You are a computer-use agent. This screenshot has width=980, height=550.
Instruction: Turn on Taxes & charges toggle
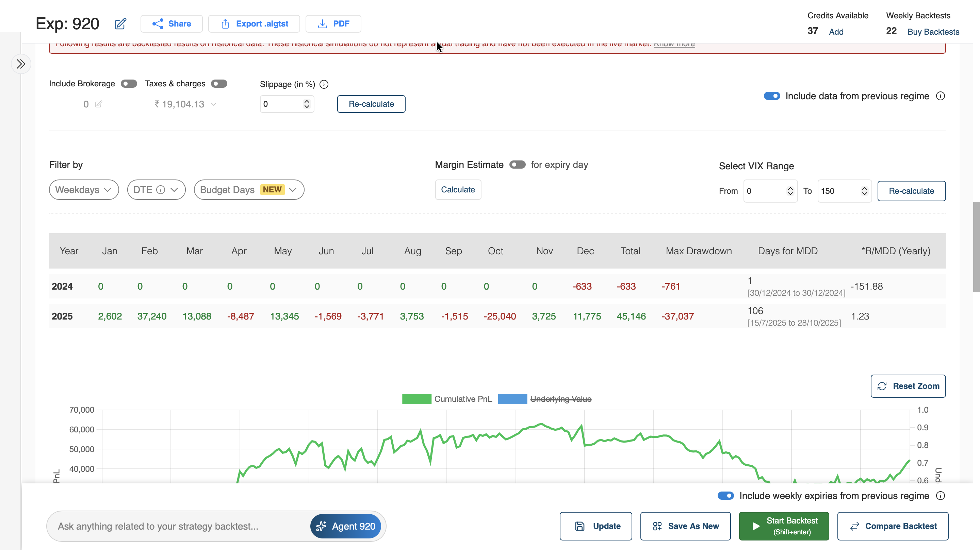coord(219,84)
